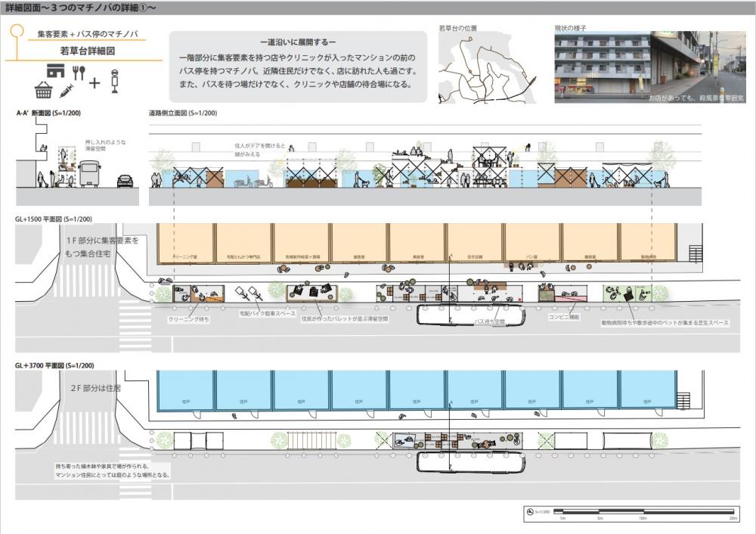Click the bus in the A-A' section
This screenshot has width=756, height=534.
pos(89,174)
